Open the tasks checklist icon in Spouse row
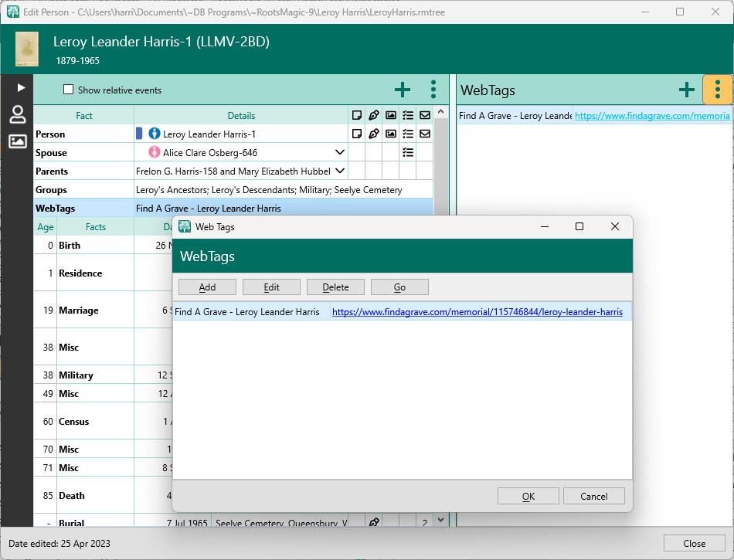Viewport: 734px width, 560px height. tap(408, 152)
